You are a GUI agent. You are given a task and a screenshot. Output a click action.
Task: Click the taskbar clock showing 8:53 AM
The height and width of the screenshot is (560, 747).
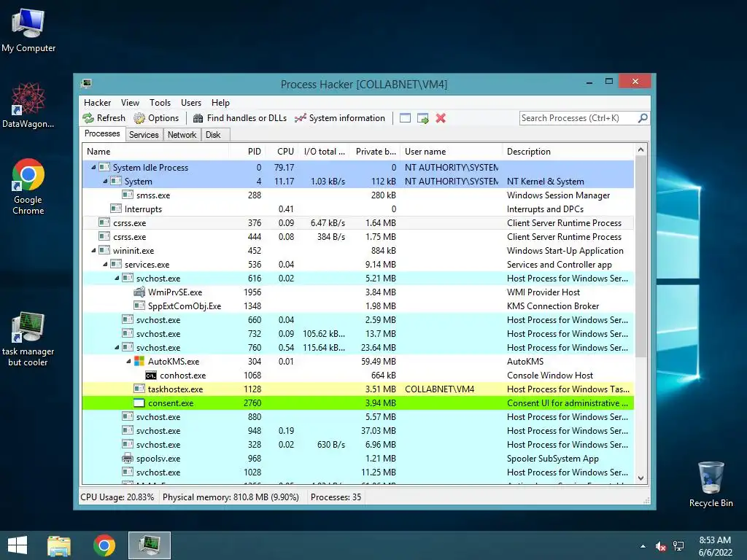715,546
